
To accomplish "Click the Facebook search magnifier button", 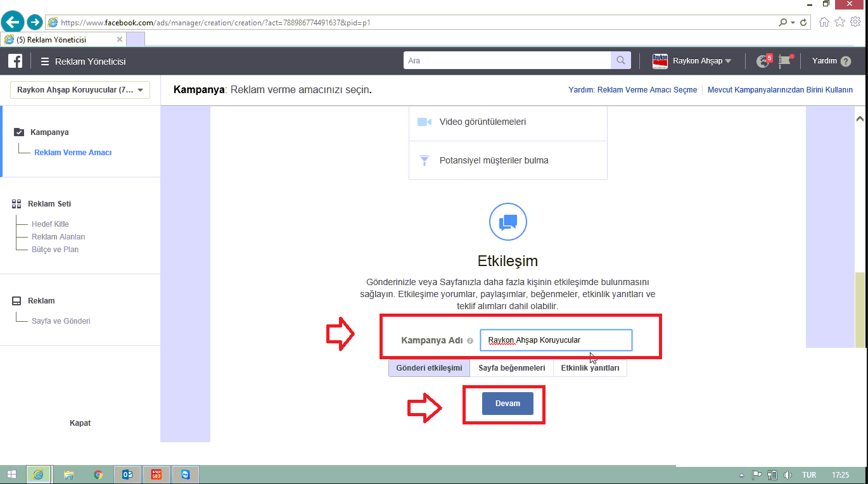I will (x=621, y=61).
